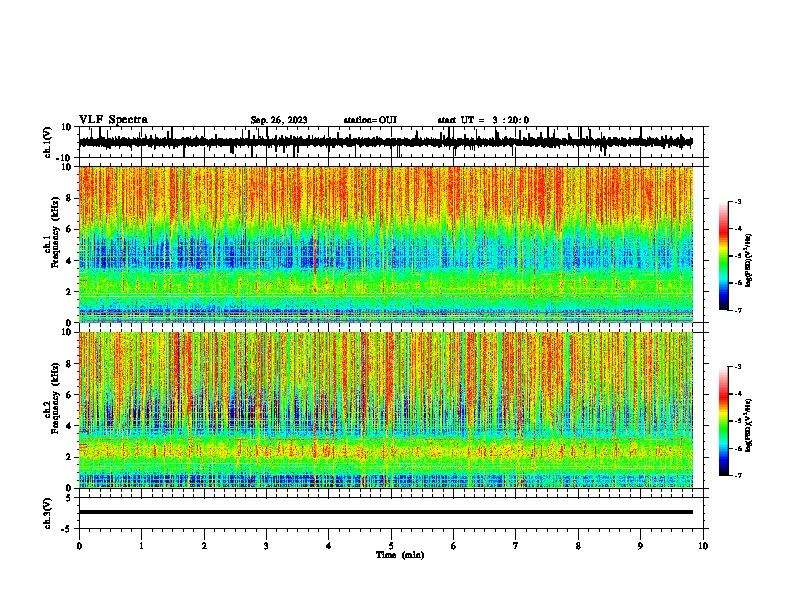
Task: Click the date 'Sep. 26, 2023'
Action: click(279, 120)
